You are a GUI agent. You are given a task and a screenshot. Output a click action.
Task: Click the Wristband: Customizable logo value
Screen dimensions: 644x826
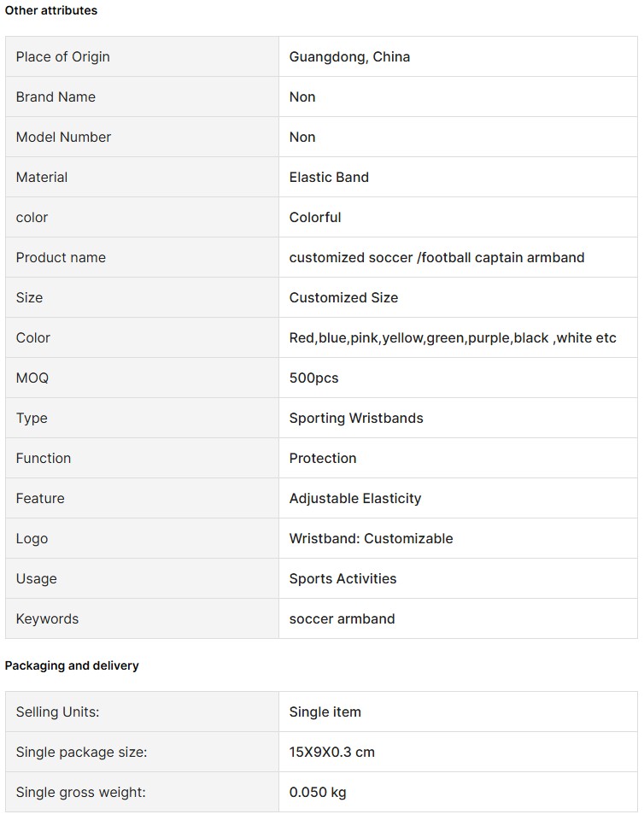pos(371,538)
